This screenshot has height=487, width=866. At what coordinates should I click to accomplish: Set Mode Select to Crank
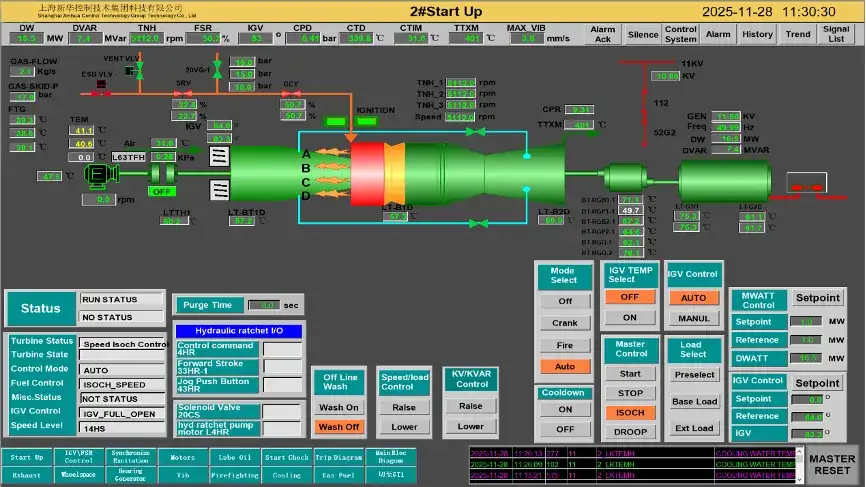coord(565,323)
